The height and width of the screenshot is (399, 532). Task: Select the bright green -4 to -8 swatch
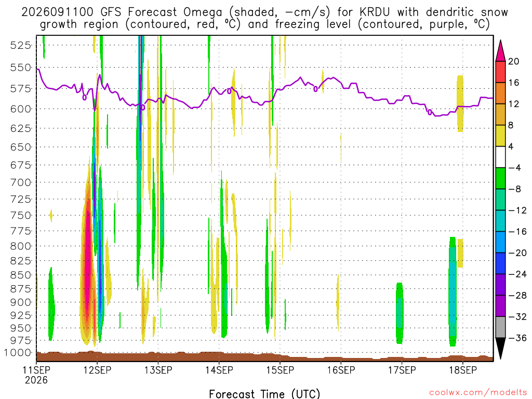click(500, 179)
